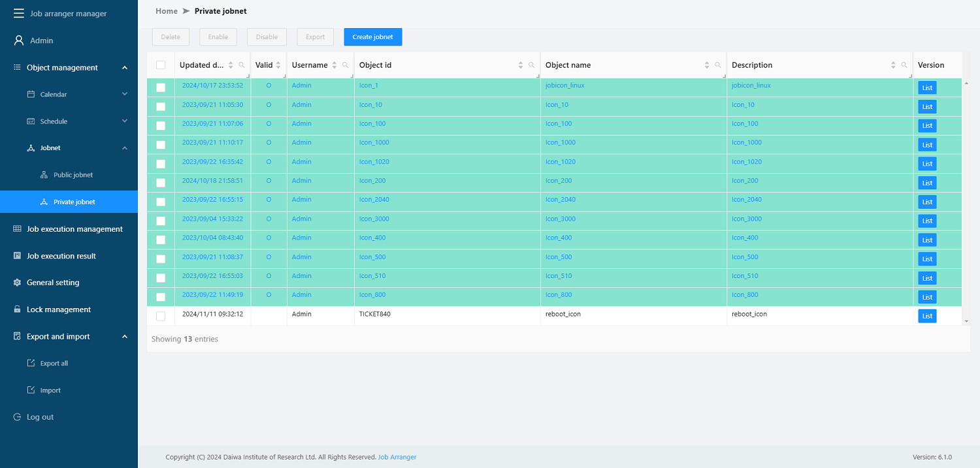Image resolution: width=980 pixels, height=468 pixels.
Task: Sort by Object id column arrows
Action: [521, 65]
